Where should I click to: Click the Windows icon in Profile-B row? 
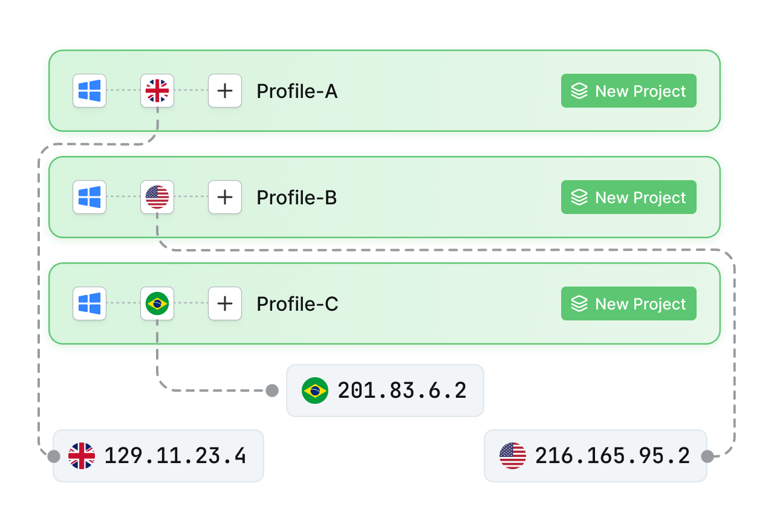89,197
